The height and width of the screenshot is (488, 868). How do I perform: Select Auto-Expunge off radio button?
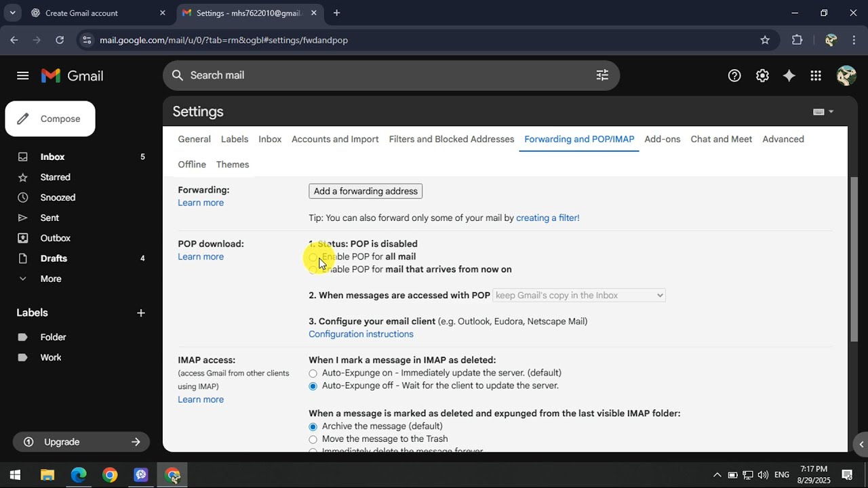coord(313,386)
